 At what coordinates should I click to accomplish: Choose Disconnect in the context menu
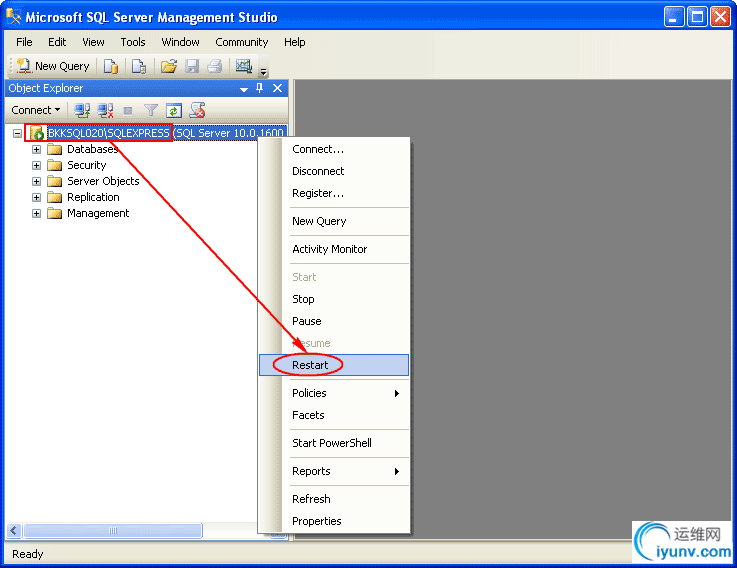[x=334, y=171]
